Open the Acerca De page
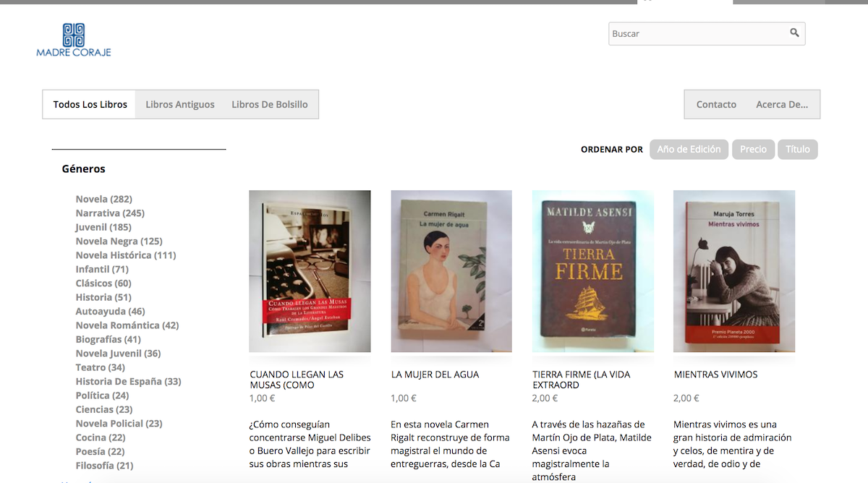Image resolution: width=868 pixels, height=483 pixels. pos(782,104)
